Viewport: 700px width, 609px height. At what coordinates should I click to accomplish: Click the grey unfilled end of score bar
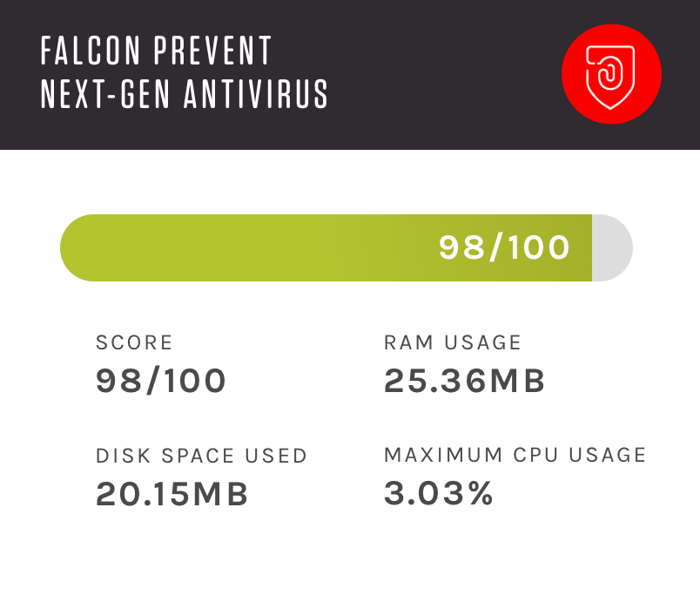[612, 248]
